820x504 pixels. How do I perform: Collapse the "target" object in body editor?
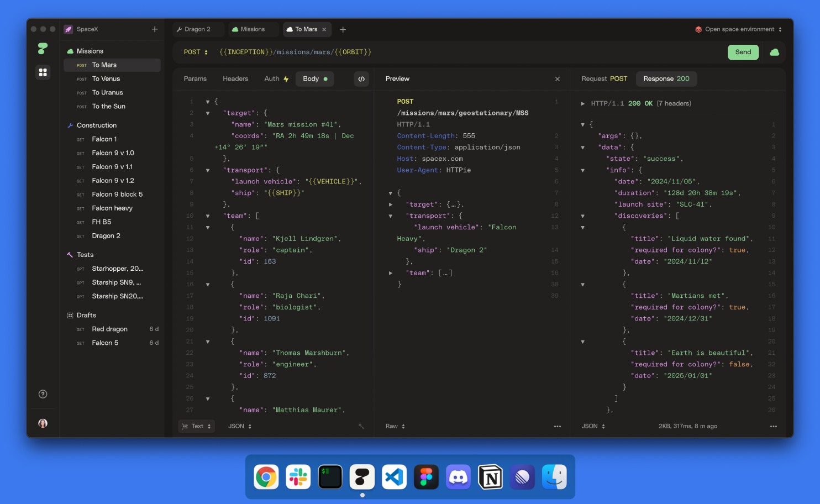[208, 113]
